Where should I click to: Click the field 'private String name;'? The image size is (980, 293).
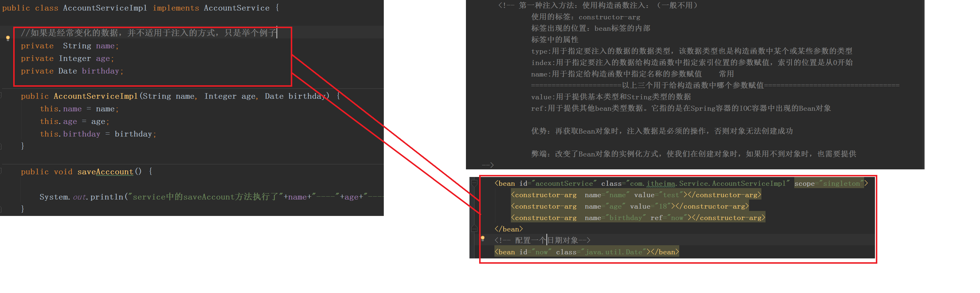(70, 46)
